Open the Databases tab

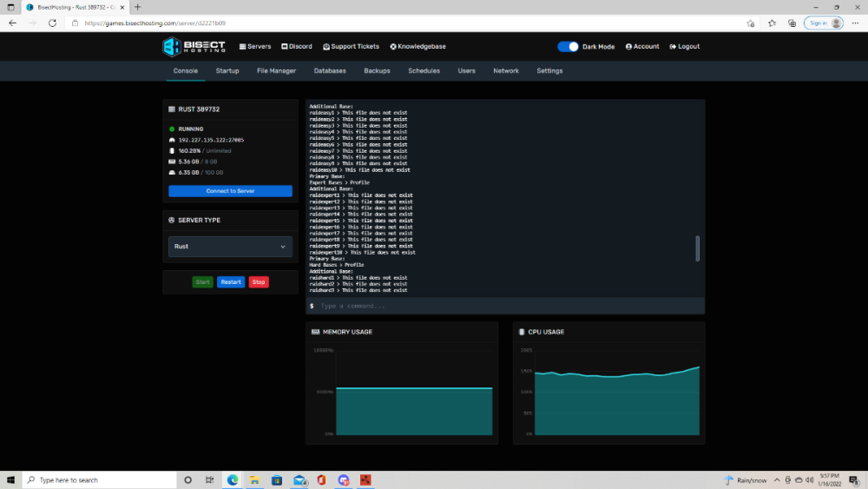pyautogui.click(x=330, y=71)
